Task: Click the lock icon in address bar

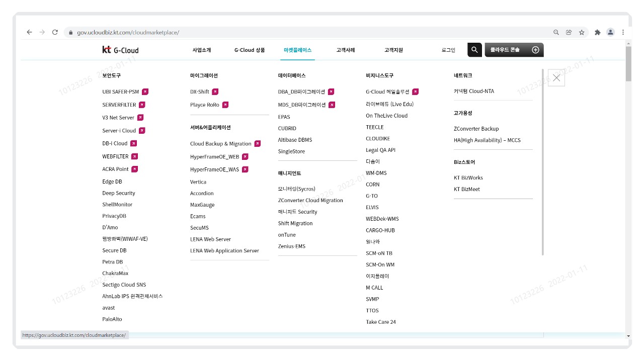Action: click(70, 32)
